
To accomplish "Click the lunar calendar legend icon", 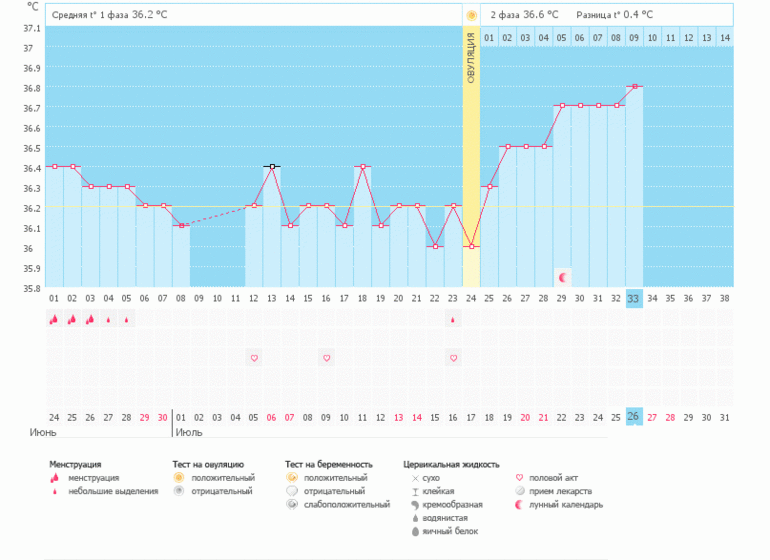I will tap(518, 505).
